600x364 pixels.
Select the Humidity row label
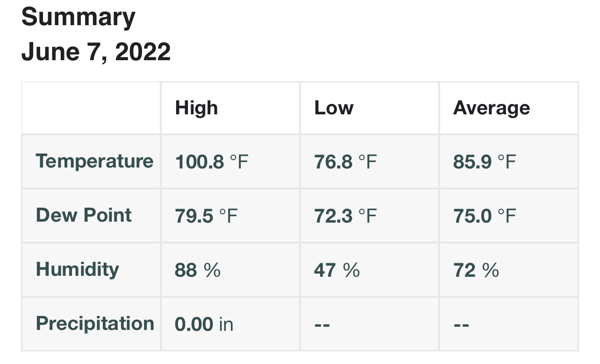pyautogui.click(x=78, y=269)
